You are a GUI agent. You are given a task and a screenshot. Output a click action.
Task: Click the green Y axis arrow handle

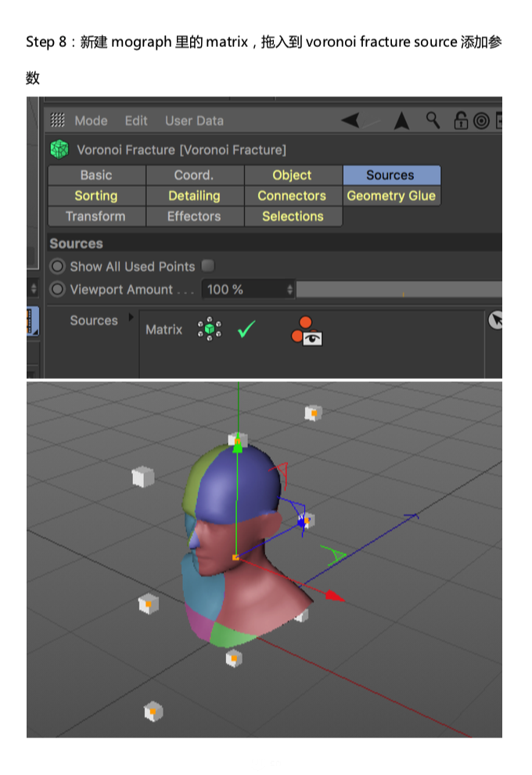click(x=238, y=448)
